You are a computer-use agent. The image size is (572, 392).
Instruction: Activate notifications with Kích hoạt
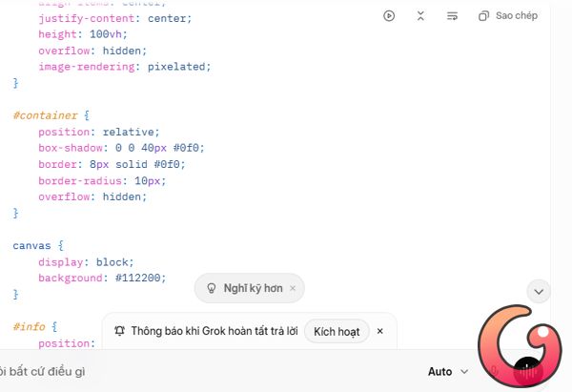tap(337, 331)
